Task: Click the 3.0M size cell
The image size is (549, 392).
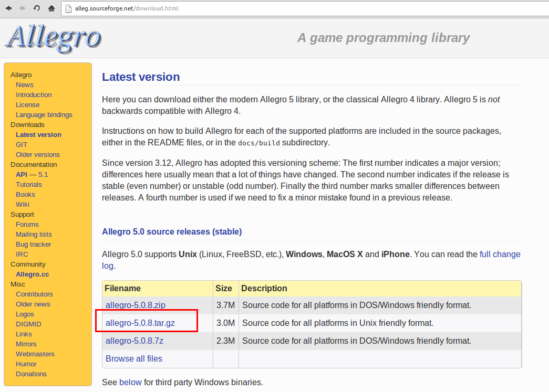Action: pyautogui.click(x=226, y=323)
